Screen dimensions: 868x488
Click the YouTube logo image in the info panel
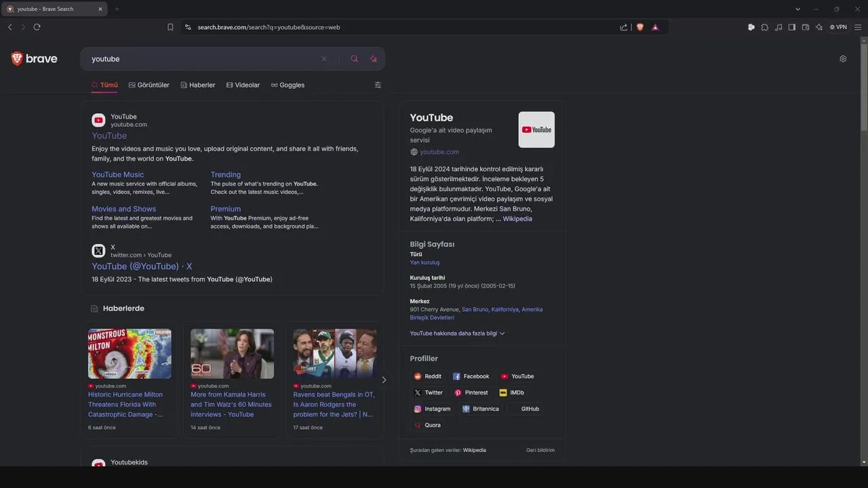pos(536,129)
